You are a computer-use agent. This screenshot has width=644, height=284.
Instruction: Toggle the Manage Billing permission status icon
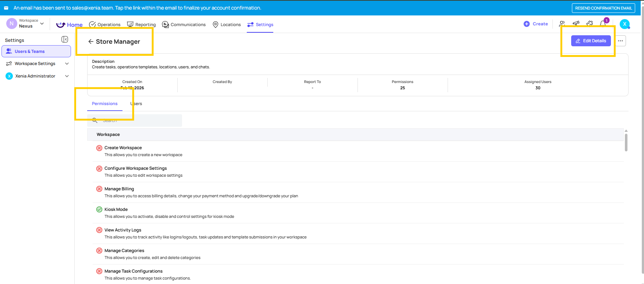(x=99, y=189)
